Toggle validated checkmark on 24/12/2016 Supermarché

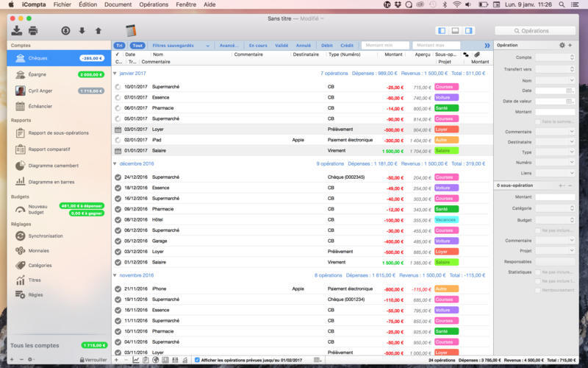pos(118,177)
